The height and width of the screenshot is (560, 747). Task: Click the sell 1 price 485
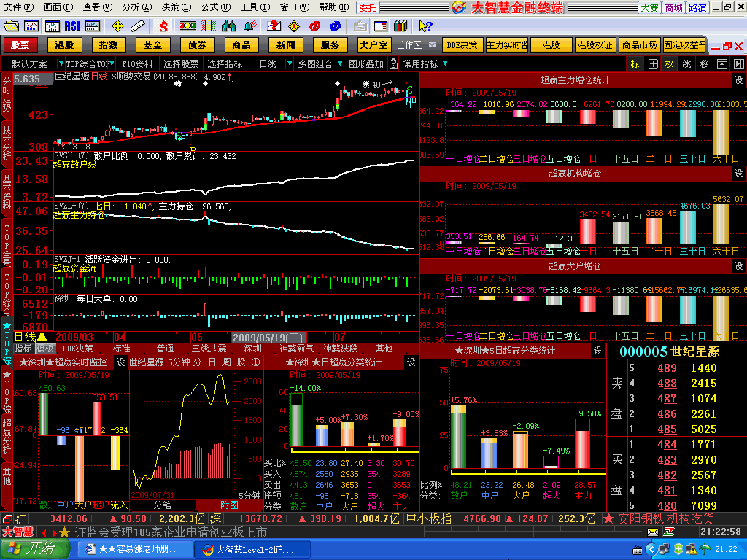[x=667, y=429]
